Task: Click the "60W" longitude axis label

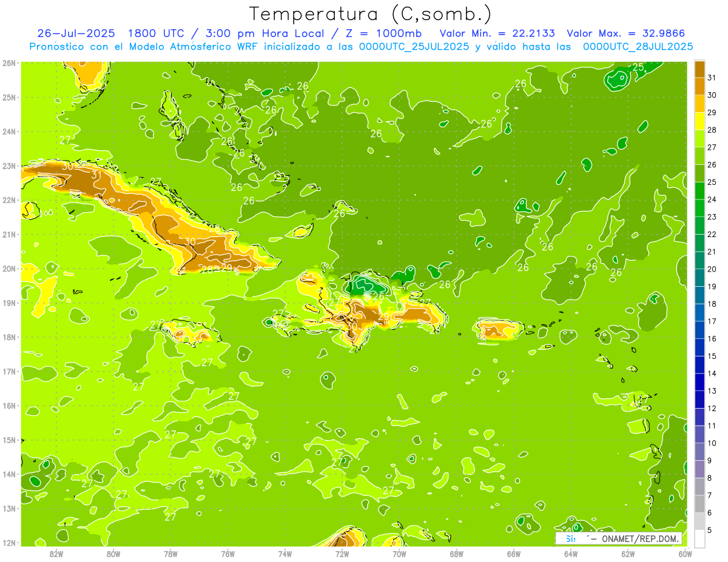Action: (685, 553)
